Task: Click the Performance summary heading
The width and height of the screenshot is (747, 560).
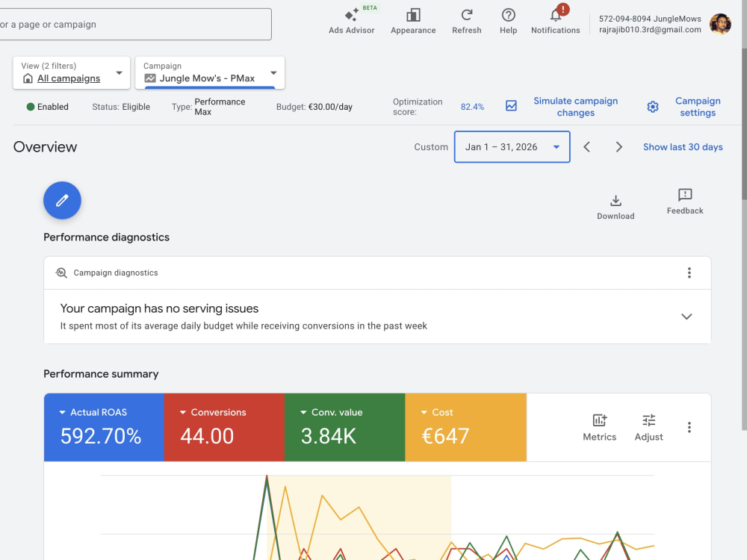Action: 101,374
